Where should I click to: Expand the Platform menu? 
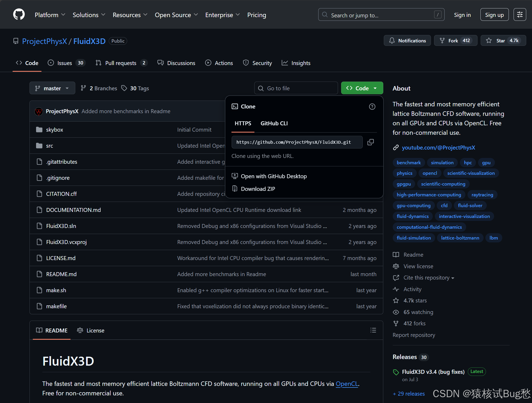click(x=50, y=15)
